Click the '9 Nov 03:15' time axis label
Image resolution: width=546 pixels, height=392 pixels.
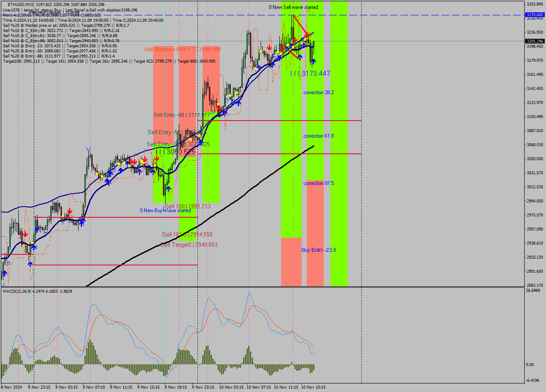pyautogui.click(x=67, y=387)
